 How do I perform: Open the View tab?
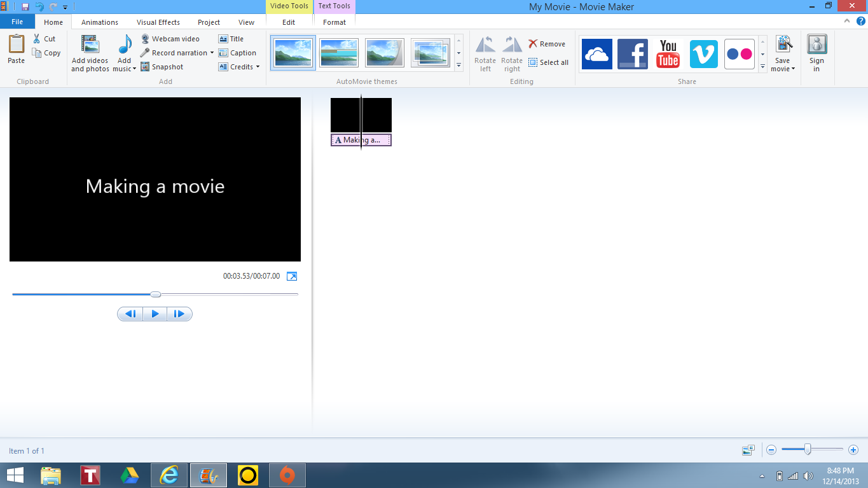coord(247,22)
